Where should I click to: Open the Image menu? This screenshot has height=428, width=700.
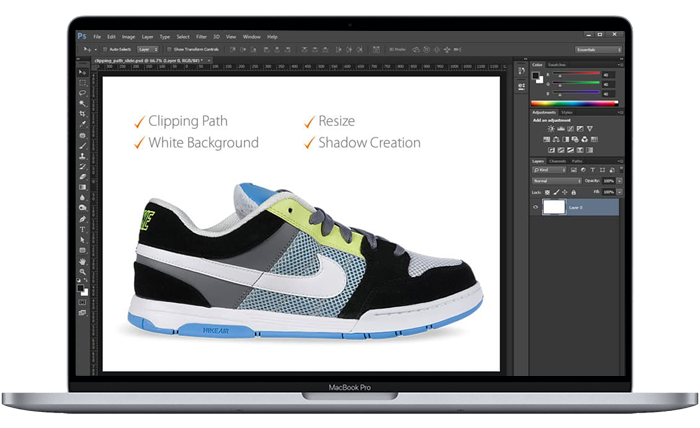coord(129,37)
